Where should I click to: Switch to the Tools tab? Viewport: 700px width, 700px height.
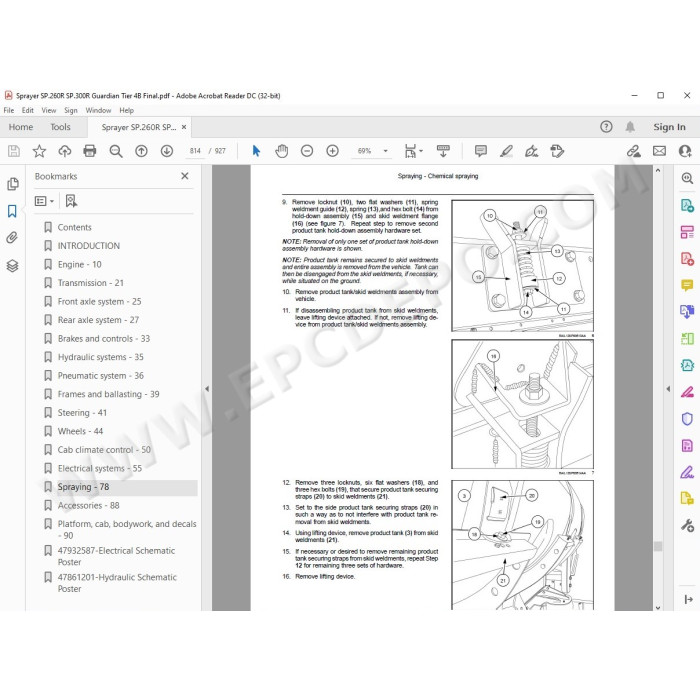coord(60,127)
